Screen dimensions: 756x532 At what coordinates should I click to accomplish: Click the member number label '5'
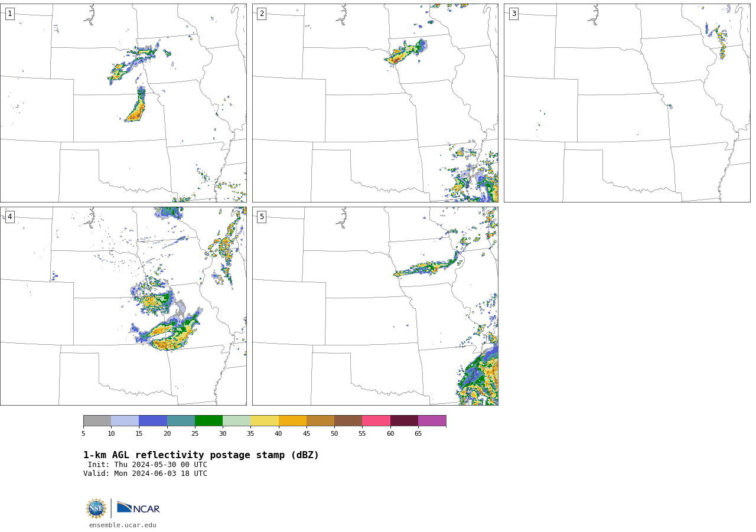[262, 217]
